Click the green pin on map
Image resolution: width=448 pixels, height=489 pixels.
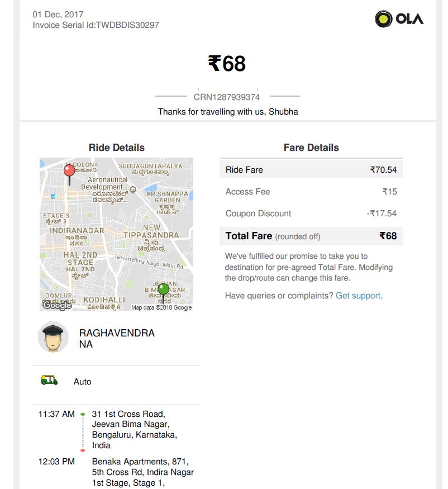(x=163, y=290)
